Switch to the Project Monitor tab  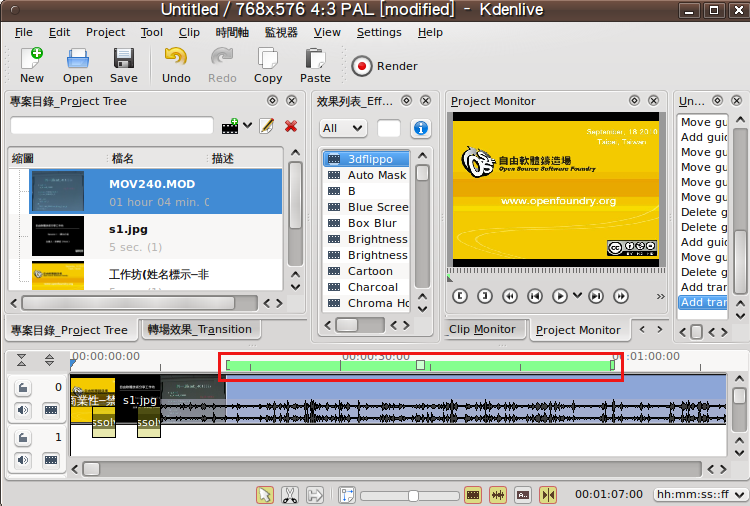[x=578, y=330]
